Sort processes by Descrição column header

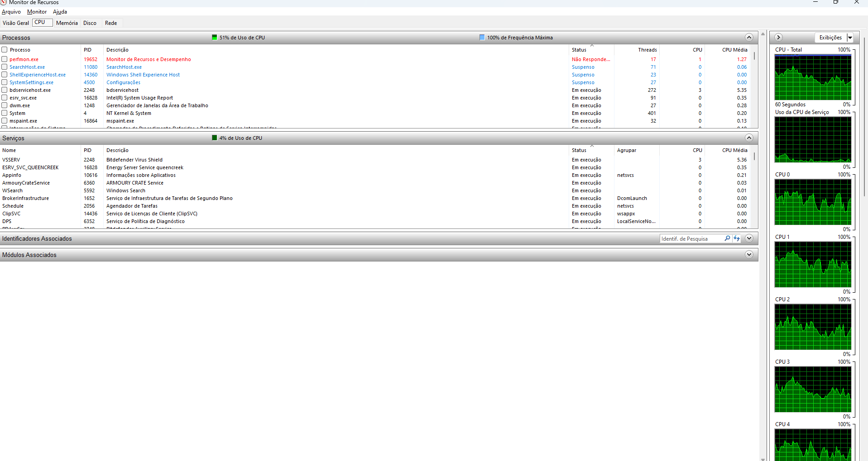pyautogui.click(x=336, y=50)
